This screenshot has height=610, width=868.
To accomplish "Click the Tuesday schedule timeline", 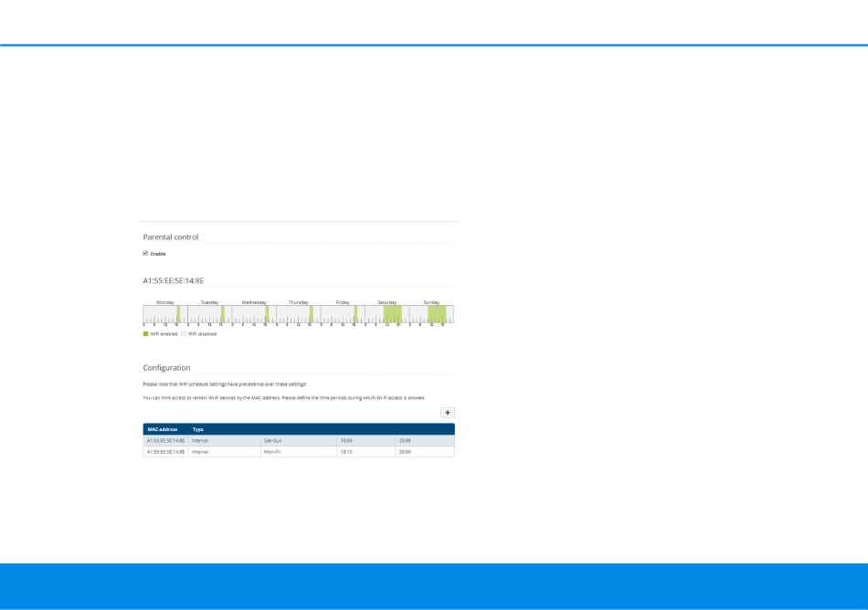I will tap(210, 314).
